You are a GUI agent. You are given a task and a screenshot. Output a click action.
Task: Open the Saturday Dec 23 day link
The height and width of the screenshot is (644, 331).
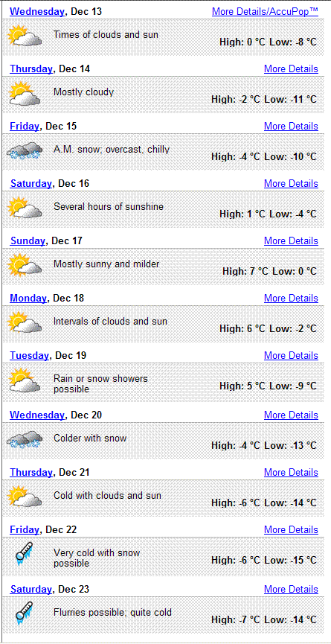pos(31,590)
